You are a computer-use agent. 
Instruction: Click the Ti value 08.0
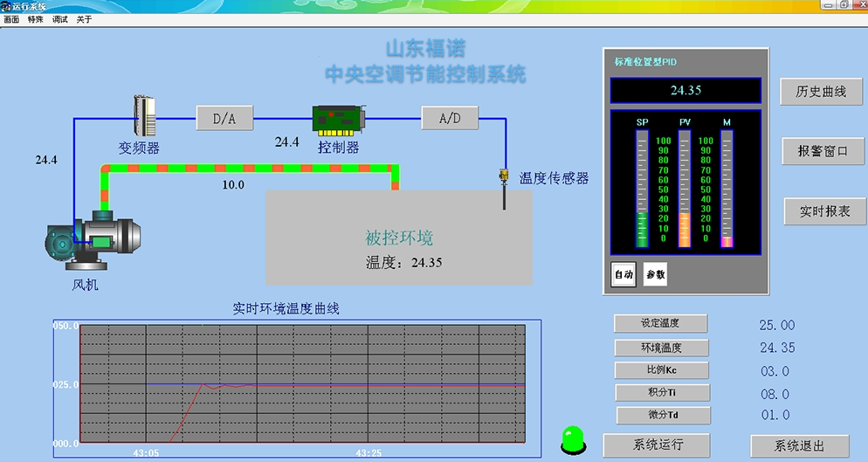[x=775, y=395]
